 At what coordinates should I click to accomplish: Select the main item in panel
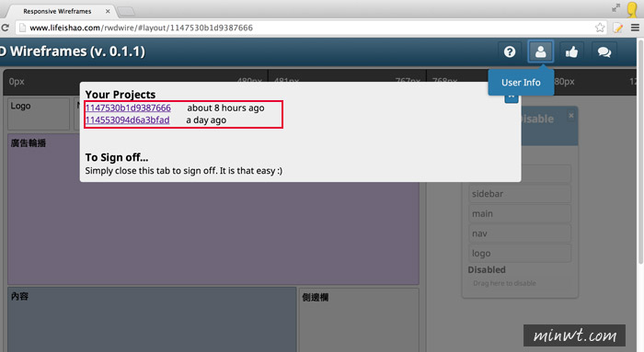(520, 214)
